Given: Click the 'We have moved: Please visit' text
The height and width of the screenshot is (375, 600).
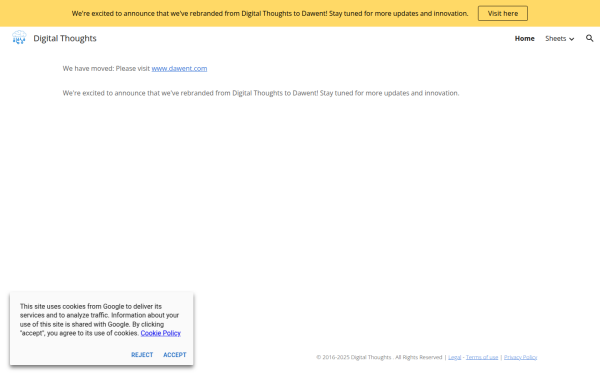Looking at the screenshot, I should click(106, 68).
